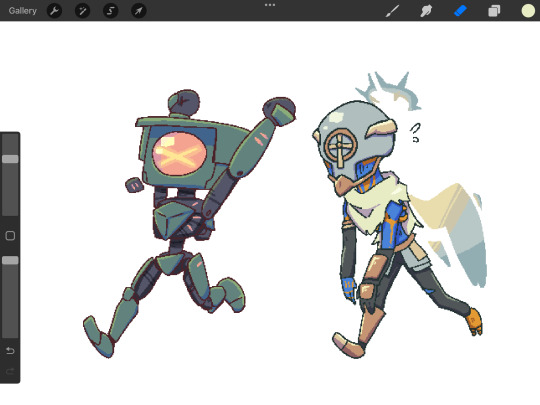The height and width of the screenshot is (405, 540).
Task: Tap the square modify button on sidebar
Action: (10, 236)
